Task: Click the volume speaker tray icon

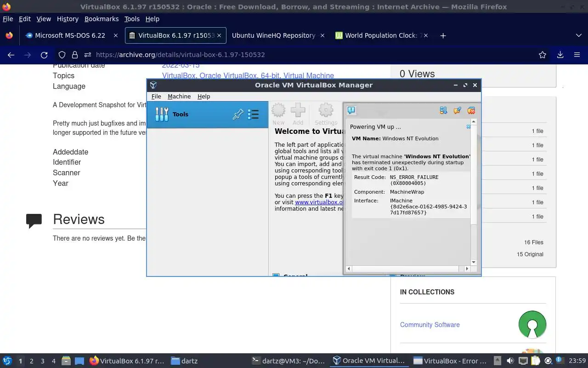Action: point(510,361)
